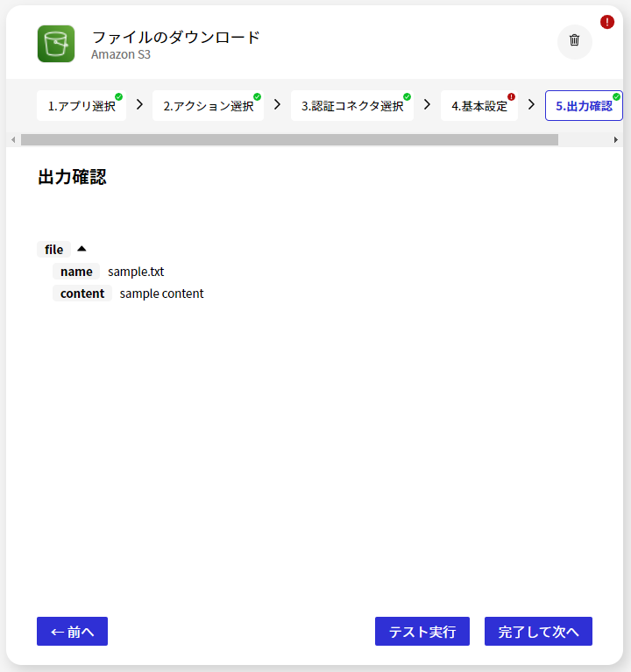Image resolution: width=631 pixels, height=672 pixels.
Task: Click the chevron after 1.アプリ選択
Action: tap(139, 104)
